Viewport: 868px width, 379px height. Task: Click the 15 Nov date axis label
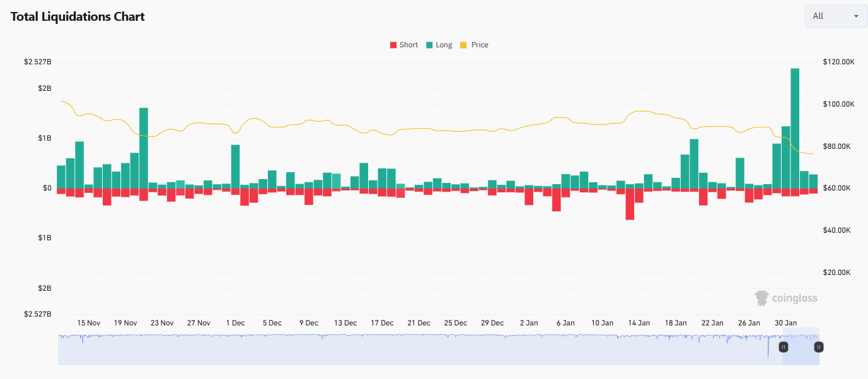tap(89, 323)
